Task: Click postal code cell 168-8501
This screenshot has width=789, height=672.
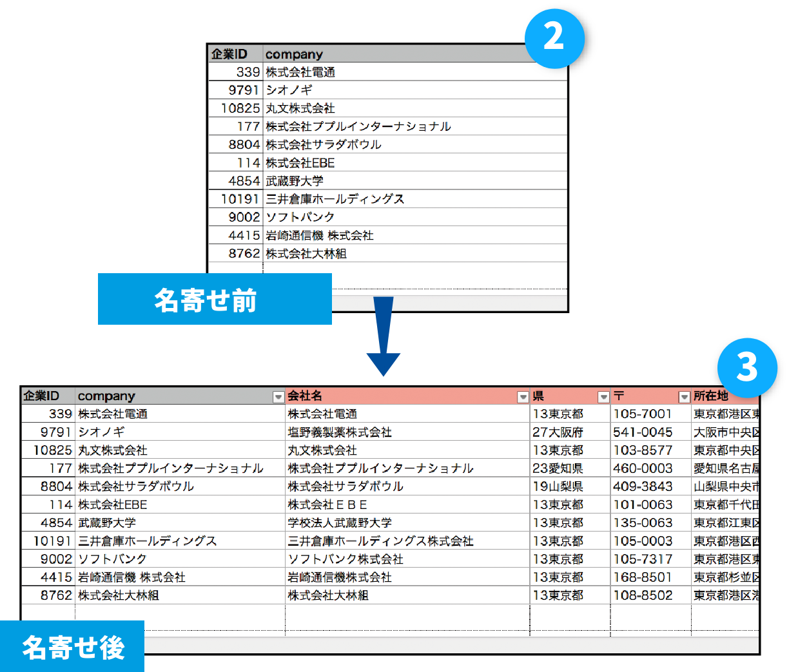Action: (650, 577)
